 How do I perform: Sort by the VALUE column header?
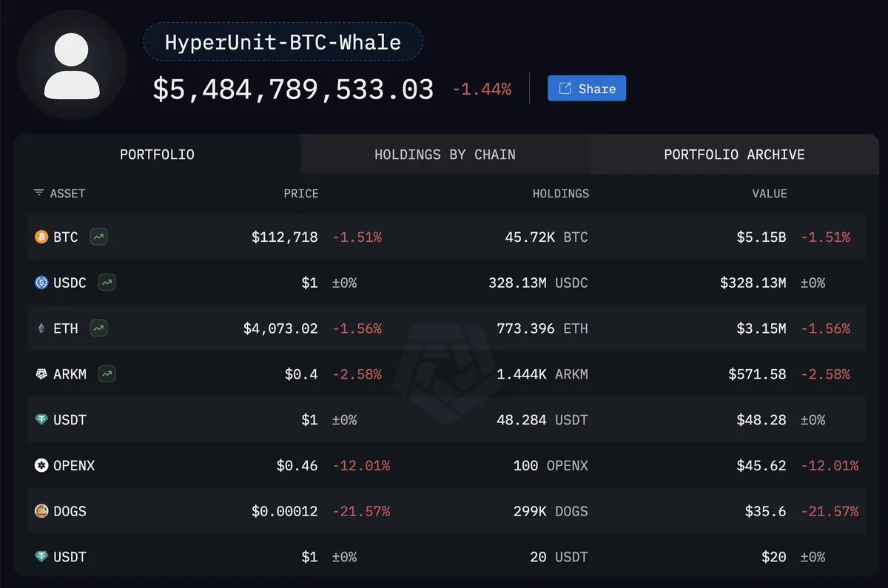pyautogui.click(x=770, y=194)
